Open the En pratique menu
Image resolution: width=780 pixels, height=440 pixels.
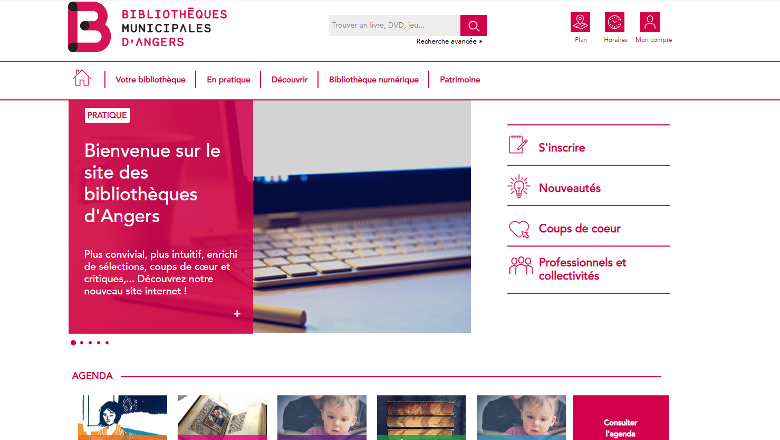228,80
